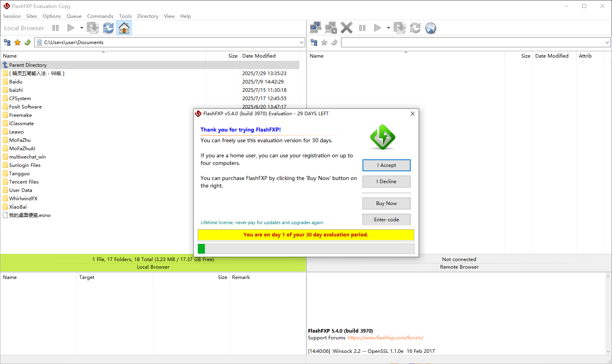The height and width of the screenshot is (364, 612).
Task: Toggle the Switch to Local Browser house icon
Action: 124,28
